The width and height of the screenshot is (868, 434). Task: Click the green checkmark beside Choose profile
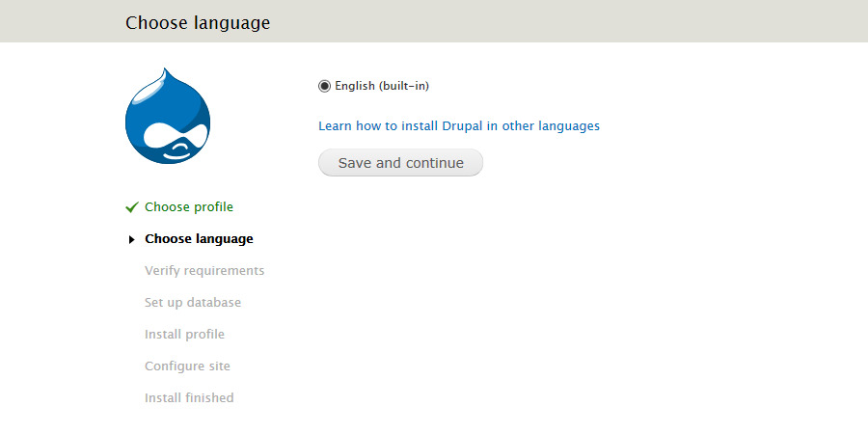pyautogui.click(x=132, y=207)
